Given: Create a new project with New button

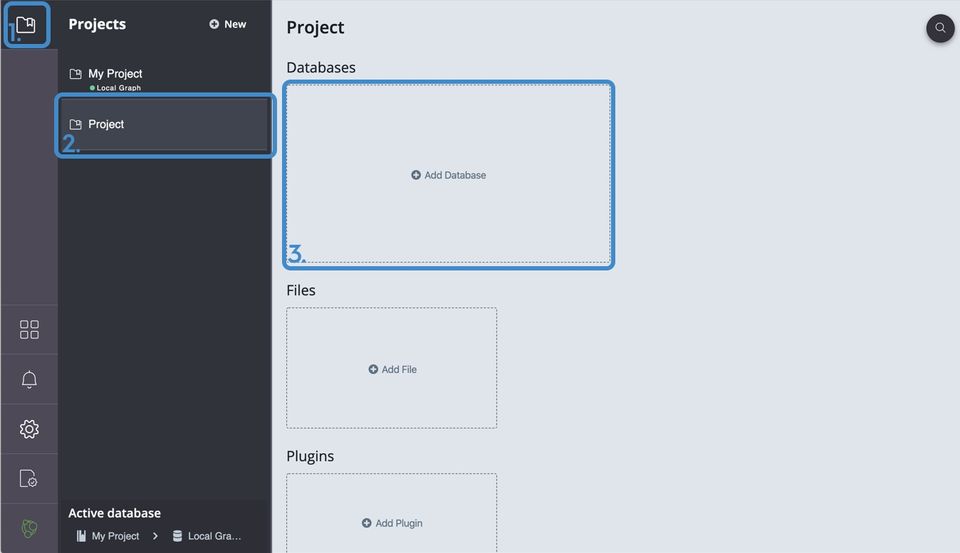Looking at the screenshot, I should tap(228, 24).
